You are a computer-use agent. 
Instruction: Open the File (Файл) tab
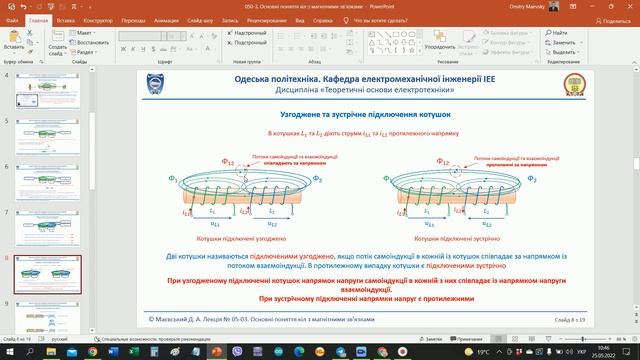[x=12, y=20]
